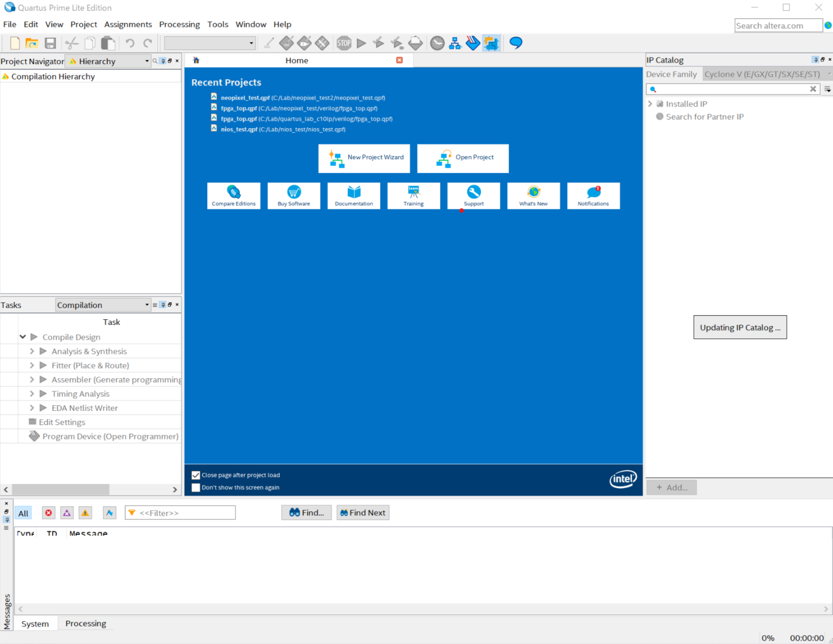The image size is (833, 644).
Task: Toggle the warning messages filter
Action: tap(85, 513)
